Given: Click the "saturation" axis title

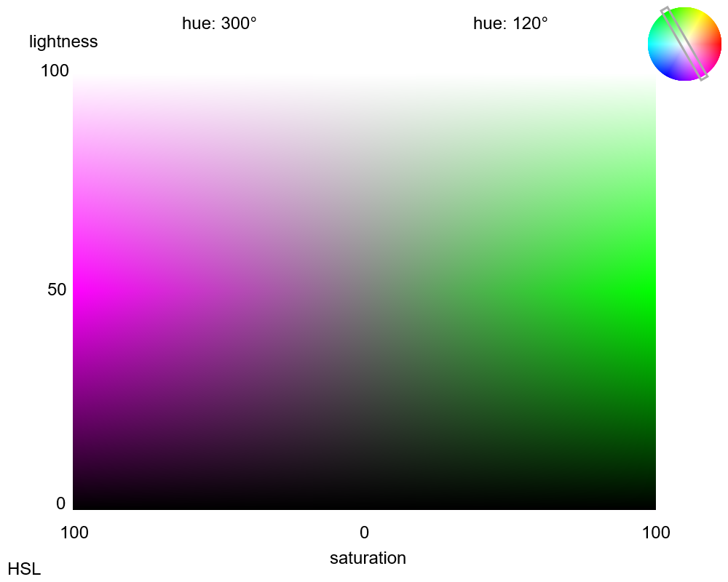Looking at the screenshot, I should pos(368,558).
